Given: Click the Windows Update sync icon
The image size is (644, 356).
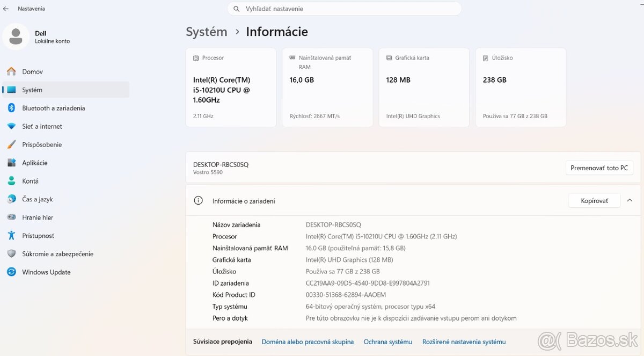Looking at the screenshot, I should pyautogui.click(x=11, y=272).
